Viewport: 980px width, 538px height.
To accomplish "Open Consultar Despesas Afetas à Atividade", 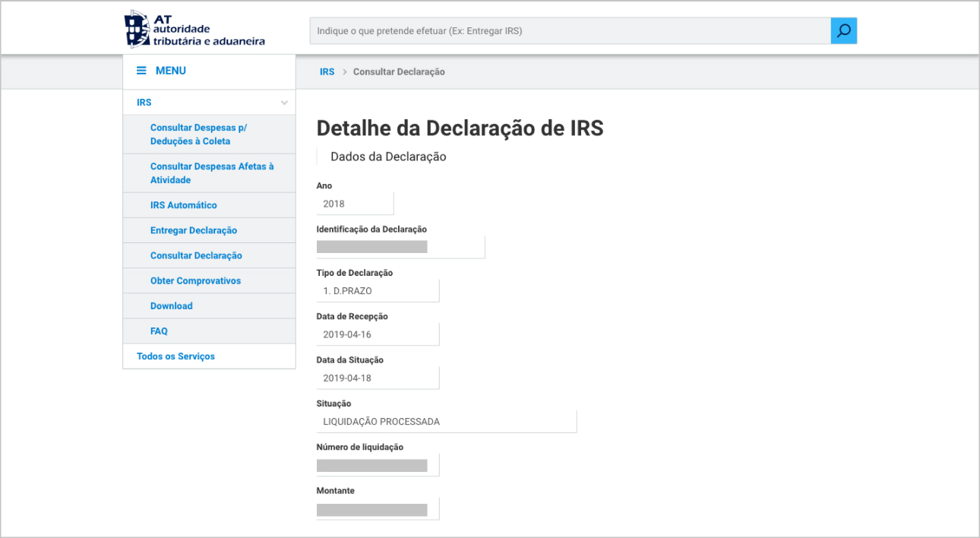I will tap(212, 173).
